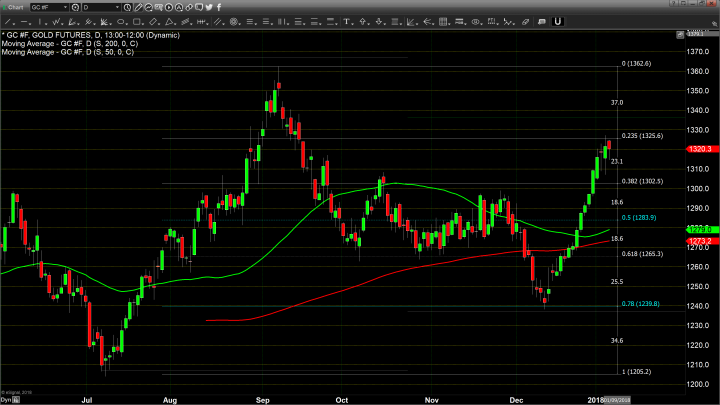
Task: Click the Chart window title label
Action: coord(15,7)
